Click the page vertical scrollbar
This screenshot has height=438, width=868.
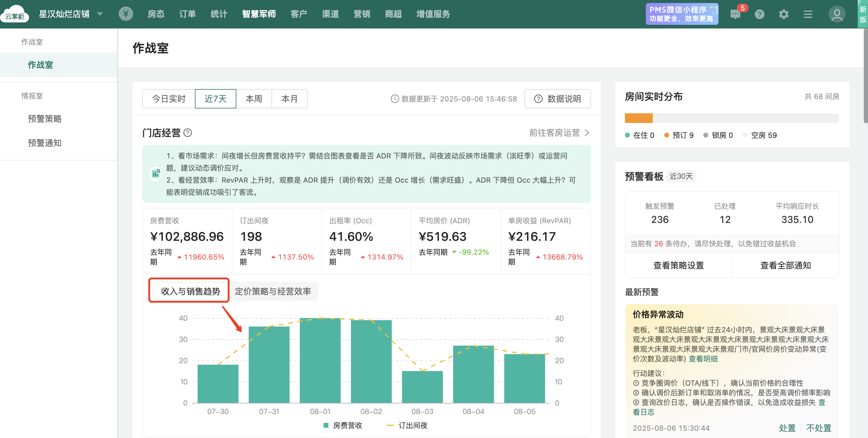(866, 76)
